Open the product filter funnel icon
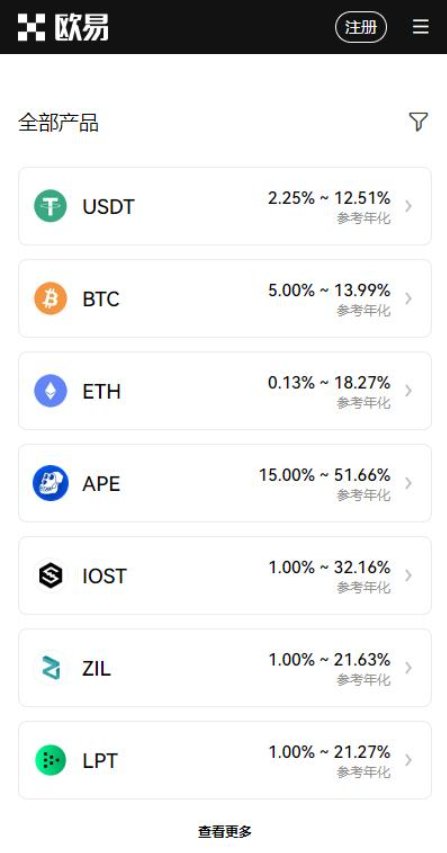 [418, 121]
